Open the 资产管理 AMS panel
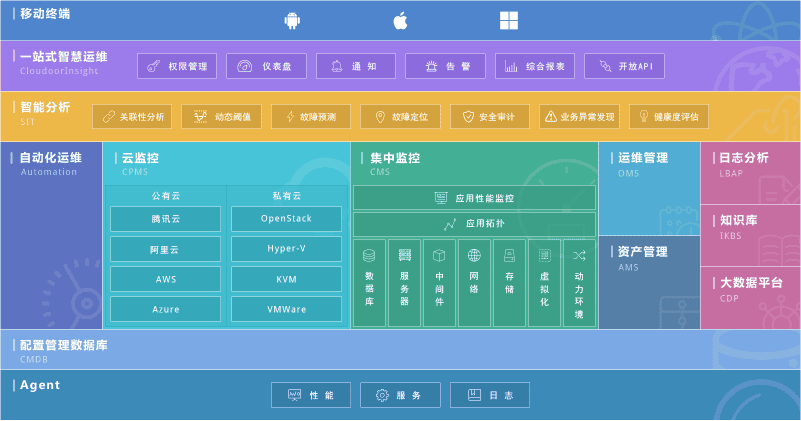Image resolution: width=801 pixels, height=421 pixels. 648,282
